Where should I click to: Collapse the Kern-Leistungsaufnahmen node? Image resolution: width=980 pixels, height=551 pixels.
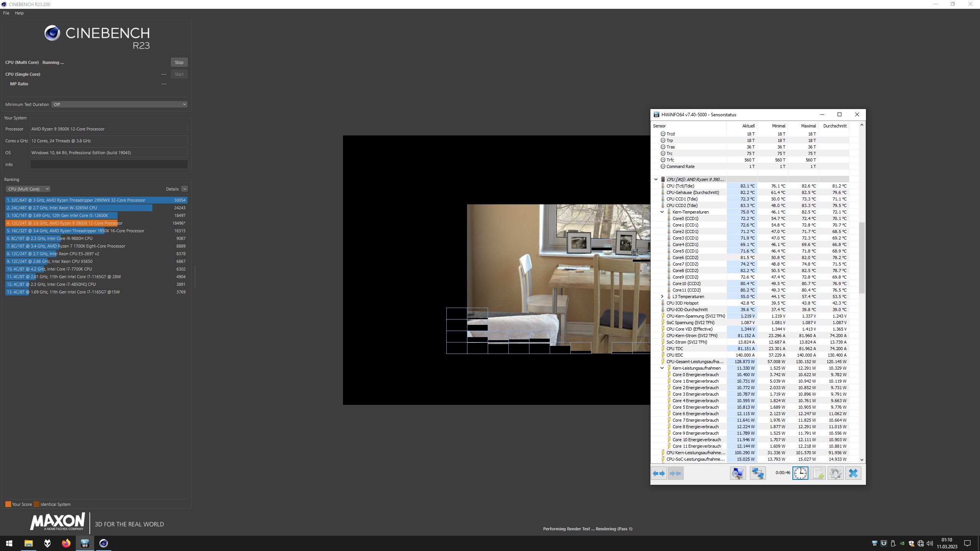(x=662, y=368)
